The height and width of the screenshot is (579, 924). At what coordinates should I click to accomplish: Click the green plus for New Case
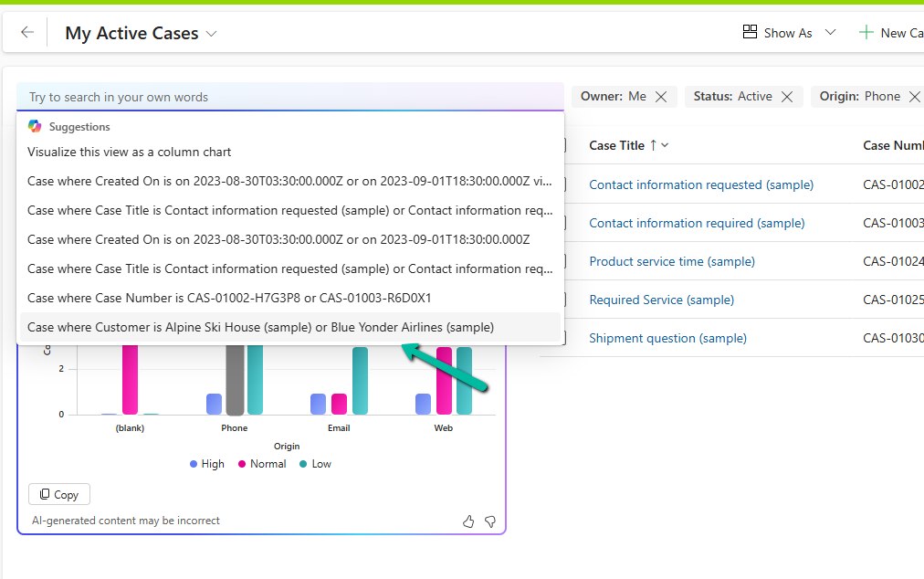pos(865,32)
